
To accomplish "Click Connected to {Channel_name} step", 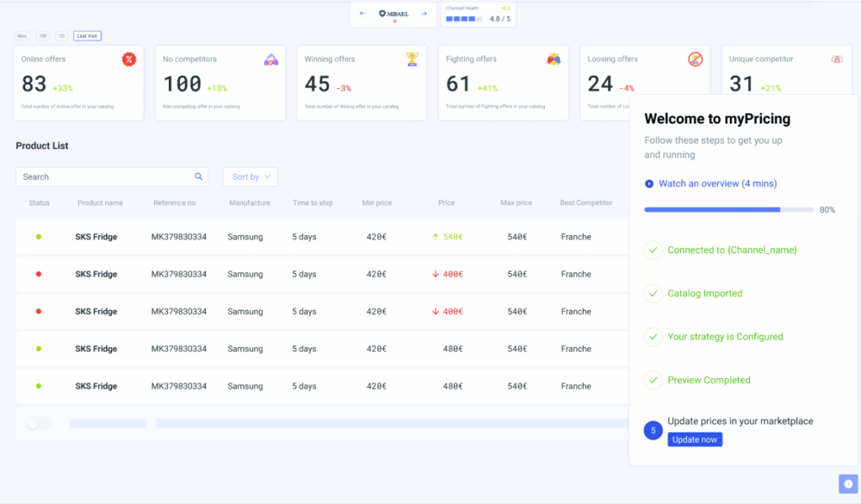I will [x=732, y=250].
